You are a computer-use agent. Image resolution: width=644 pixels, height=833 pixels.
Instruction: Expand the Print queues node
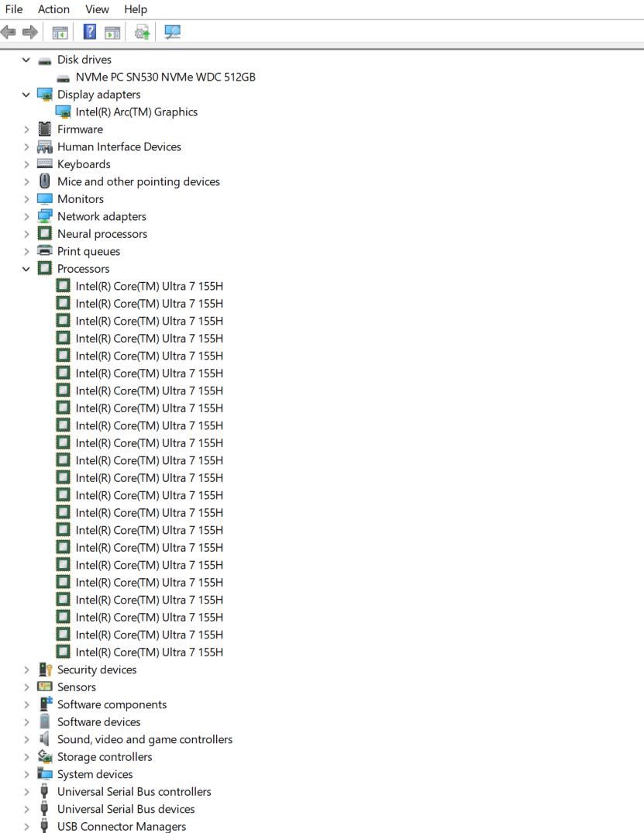(26, 251)
